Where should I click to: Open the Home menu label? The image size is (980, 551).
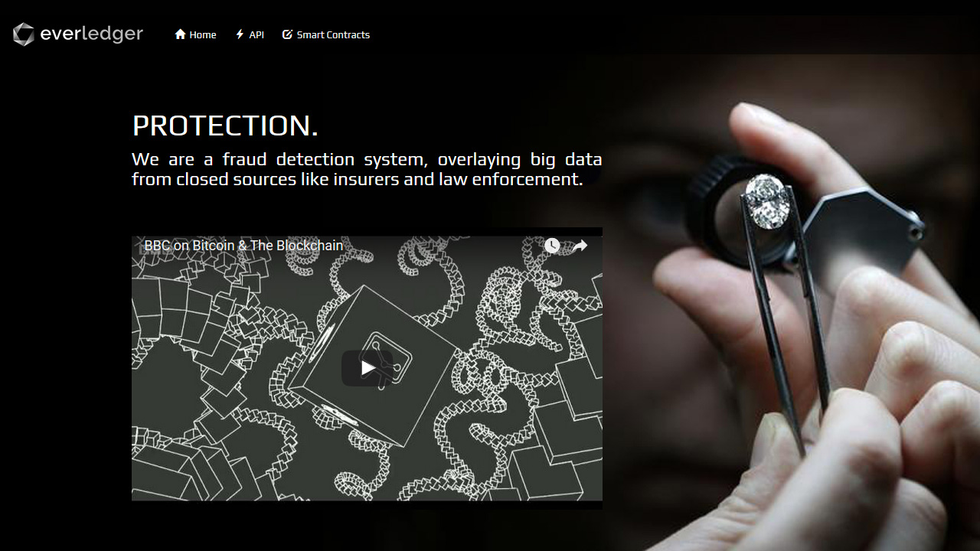(203, 34)
